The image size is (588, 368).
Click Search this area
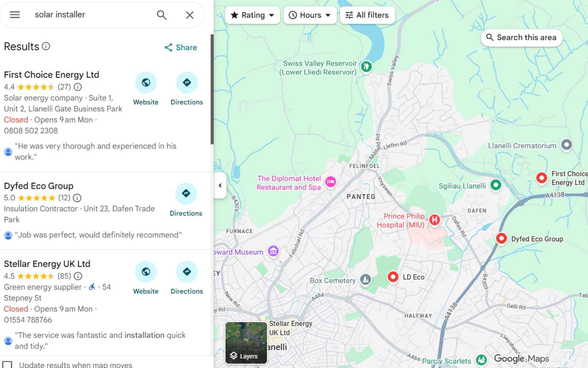(521, 37)
